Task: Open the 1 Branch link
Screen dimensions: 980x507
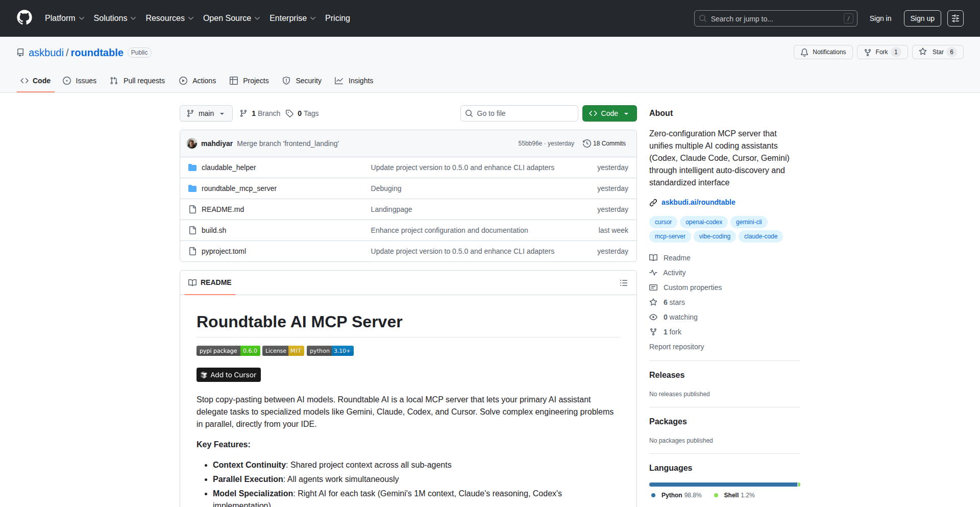Action: (260, 113)
